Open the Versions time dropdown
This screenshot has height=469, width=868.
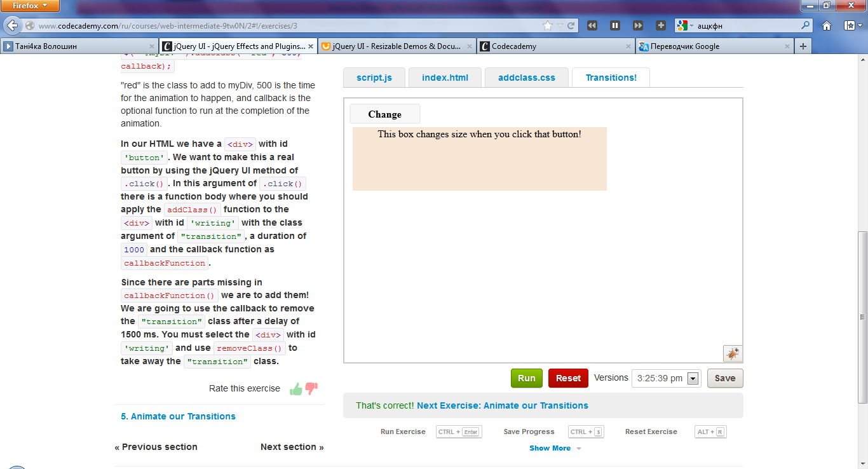pos(666,378)
